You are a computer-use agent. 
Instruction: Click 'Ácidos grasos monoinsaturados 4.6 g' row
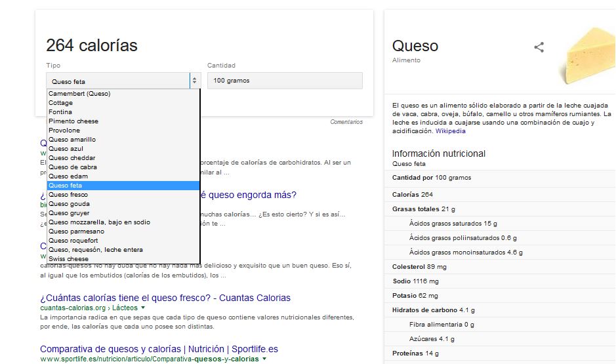tap(500, 252)
